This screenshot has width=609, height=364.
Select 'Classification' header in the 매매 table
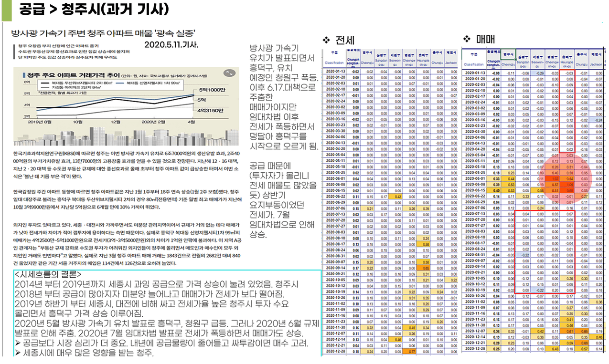[474, 64]
